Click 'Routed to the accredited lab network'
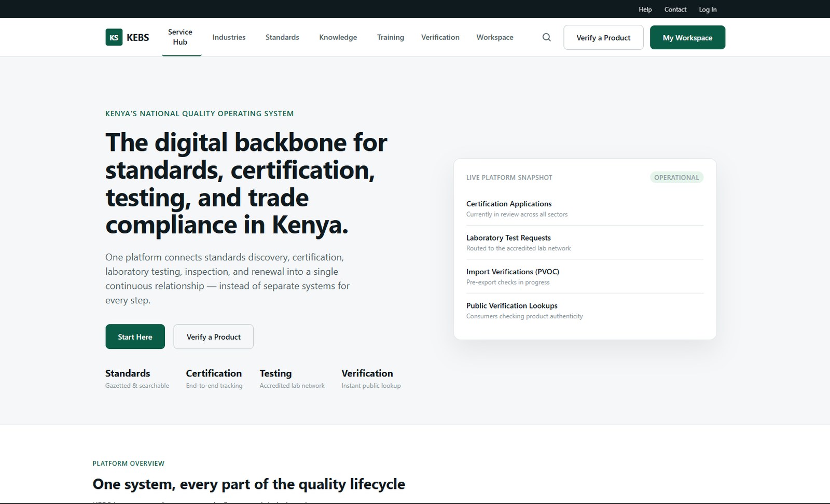Viewport: 830px width, 504px height. (x=518, y=248)
